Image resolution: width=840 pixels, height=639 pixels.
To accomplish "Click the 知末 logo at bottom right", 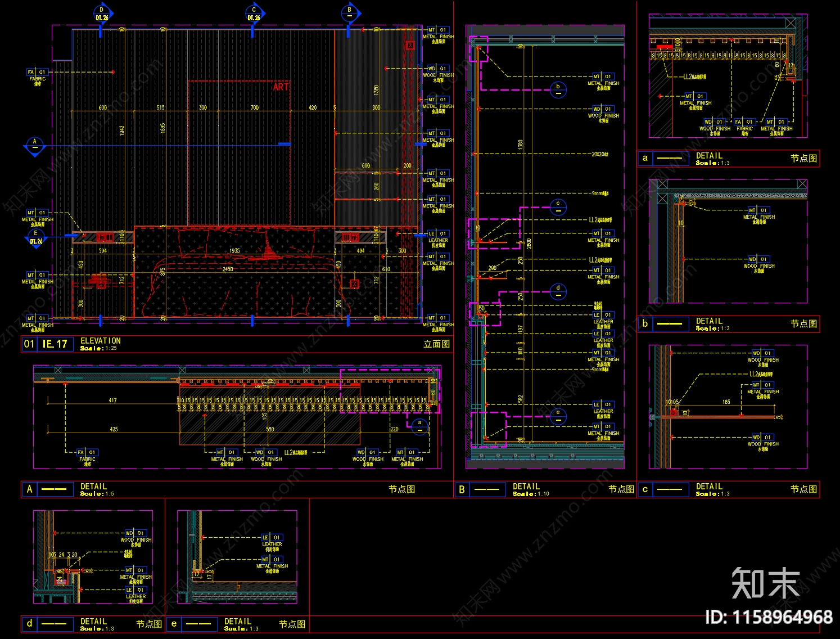I will point(766,583).
